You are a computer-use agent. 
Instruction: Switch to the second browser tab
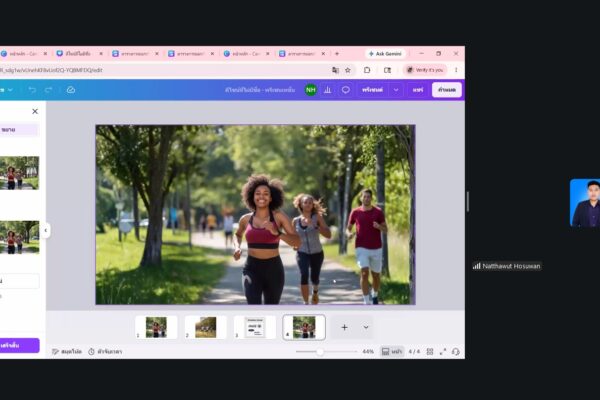tap(80, 54)
